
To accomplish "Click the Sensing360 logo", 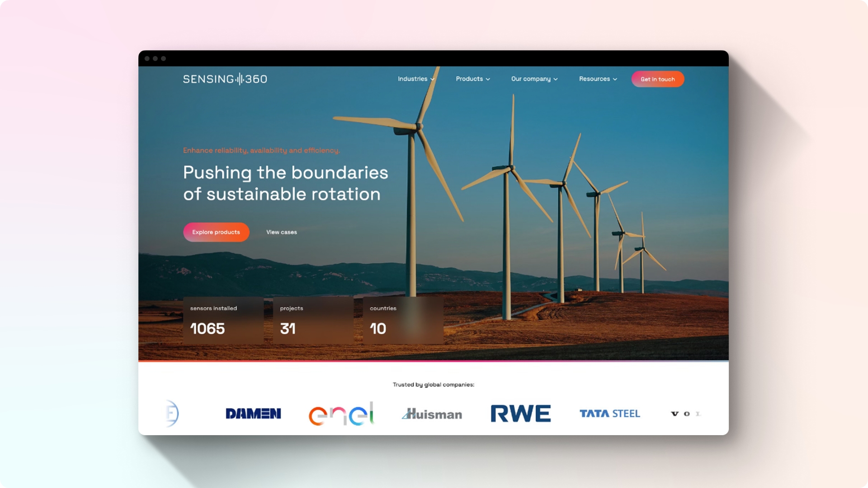I will coord(225,79).
